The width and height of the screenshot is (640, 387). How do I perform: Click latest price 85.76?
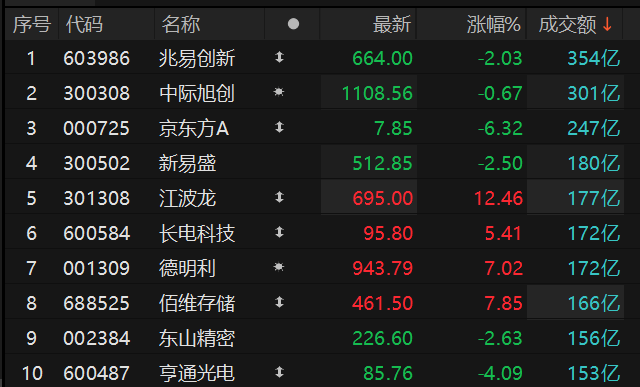point(388,374)
